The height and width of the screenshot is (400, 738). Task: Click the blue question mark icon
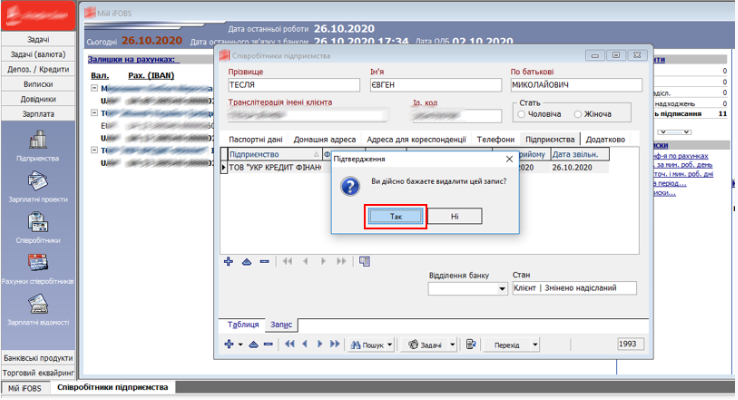point(350,187)
